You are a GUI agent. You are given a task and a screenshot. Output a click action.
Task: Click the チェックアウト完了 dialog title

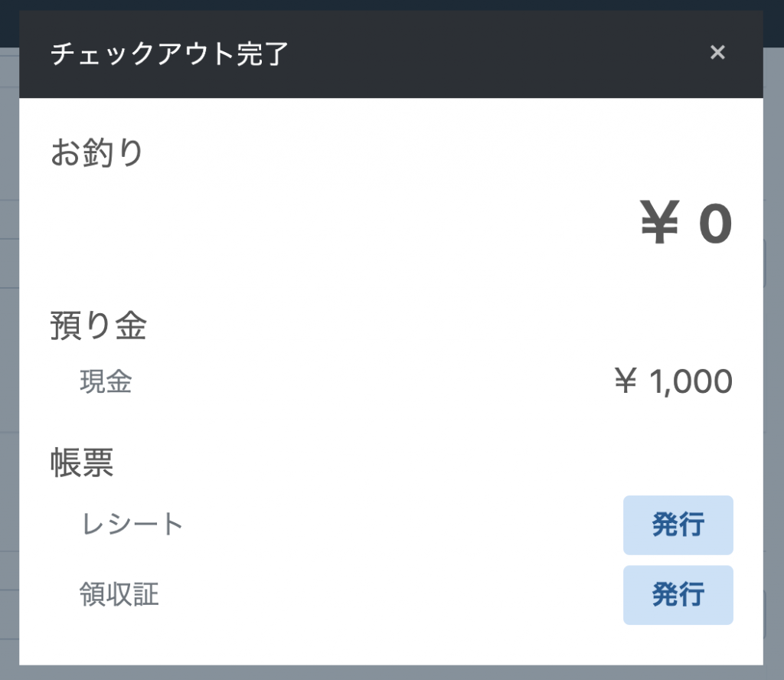(169, 54)
